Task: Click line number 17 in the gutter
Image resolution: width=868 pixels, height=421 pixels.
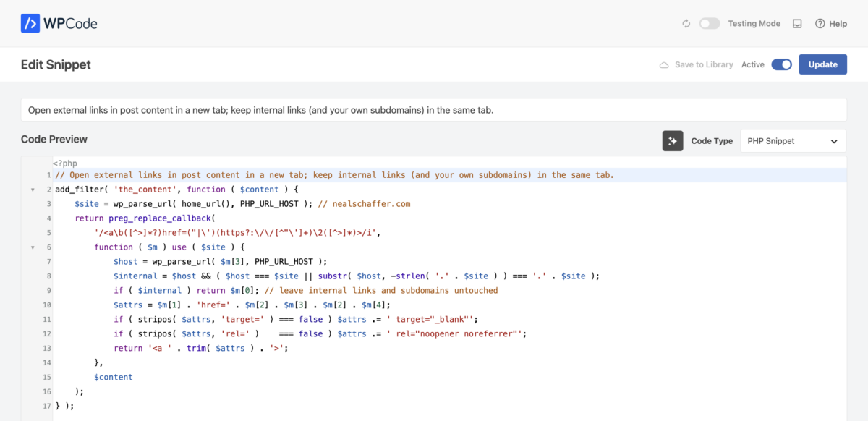Action: [x=47, y=406]
